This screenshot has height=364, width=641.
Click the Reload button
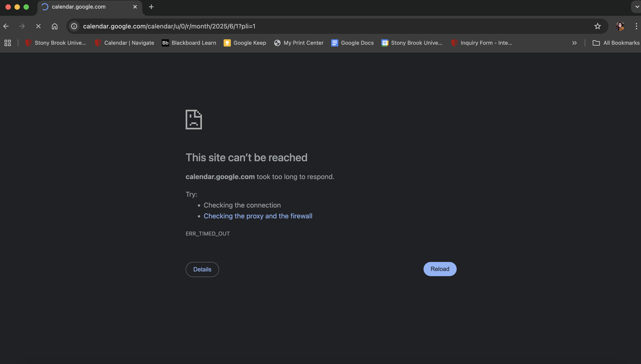[x=440, y=269]
